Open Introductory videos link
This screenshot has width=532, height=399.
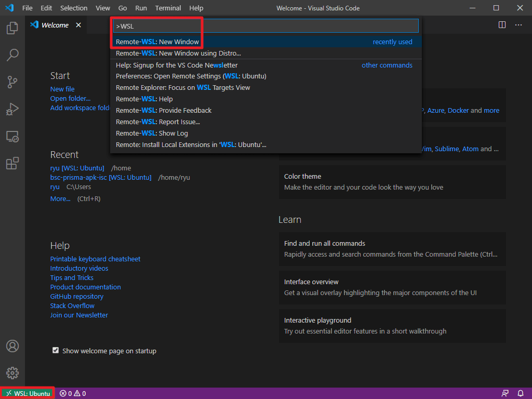point(79,269)
